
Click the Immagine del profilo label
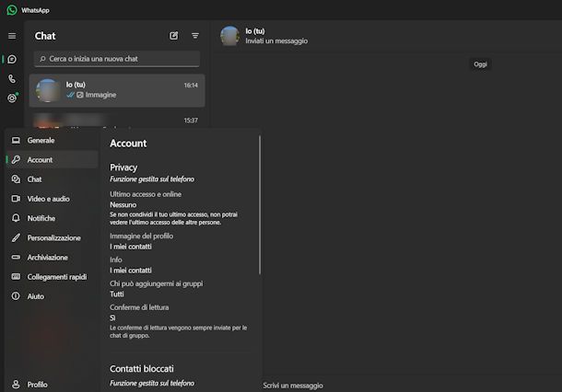[141, 236]
